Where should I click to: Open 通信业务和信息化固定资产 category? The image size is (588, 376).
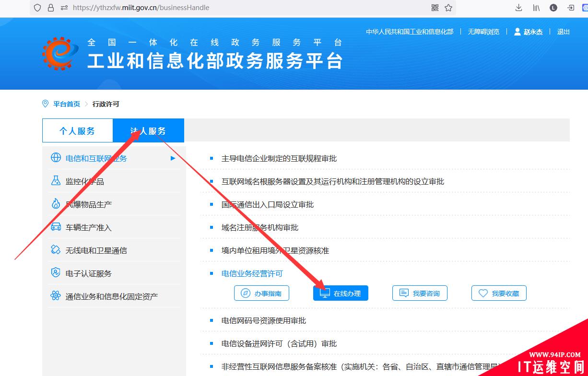tap(111, 296)
